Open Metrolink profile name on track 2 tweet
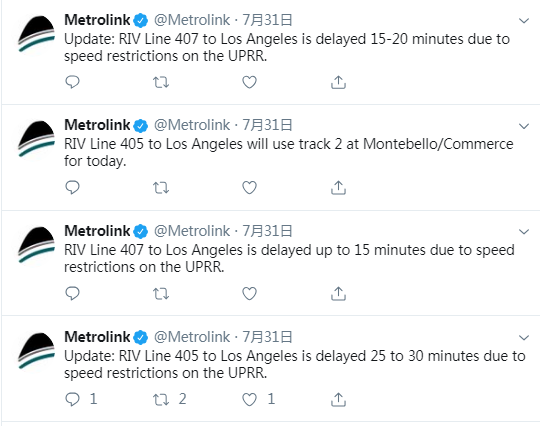The width and height of the screenshot is (540, 426). tap(97, 125)
